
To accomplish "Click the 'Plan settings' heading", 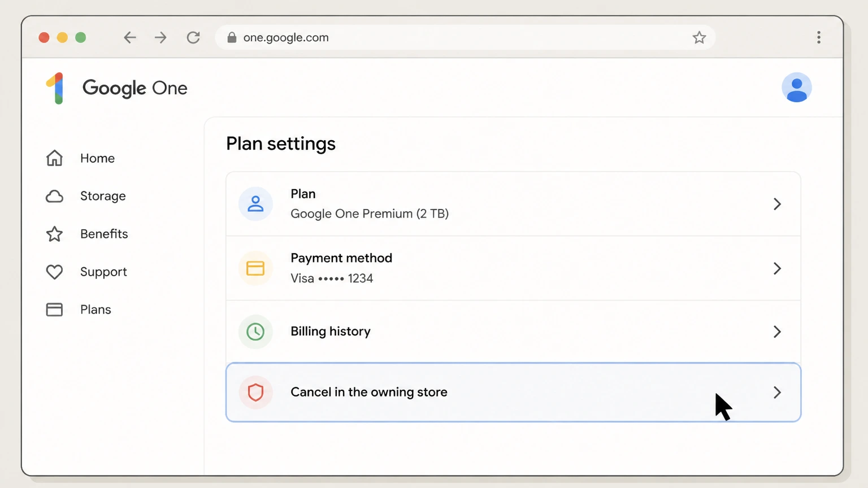I will pos(281,143).
